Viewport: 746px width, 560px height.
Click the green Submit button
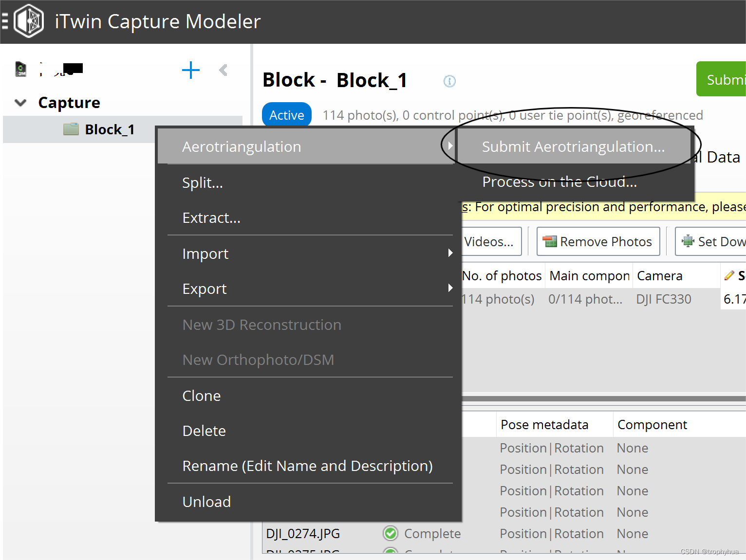coord(721,79)
